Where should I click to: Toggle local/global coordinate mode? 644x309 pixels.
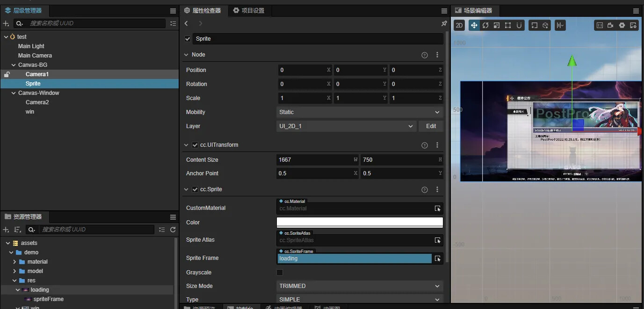coord(545,25)
